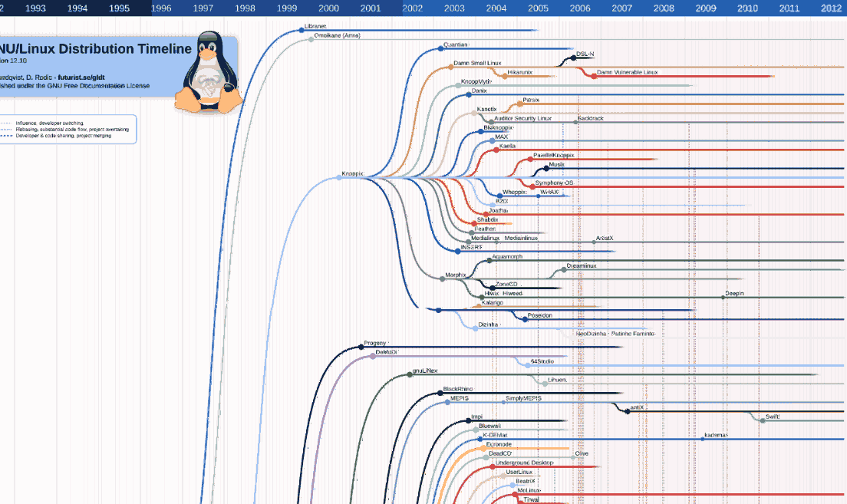The image size is (847, 504).
Task: Click the "Danix" label
Action: 480,91
